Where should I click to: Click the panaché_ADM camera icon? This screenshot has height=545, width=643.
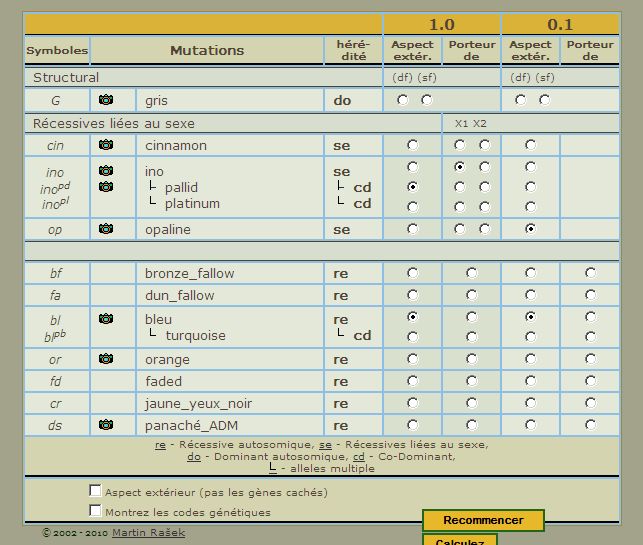[106, 425]
